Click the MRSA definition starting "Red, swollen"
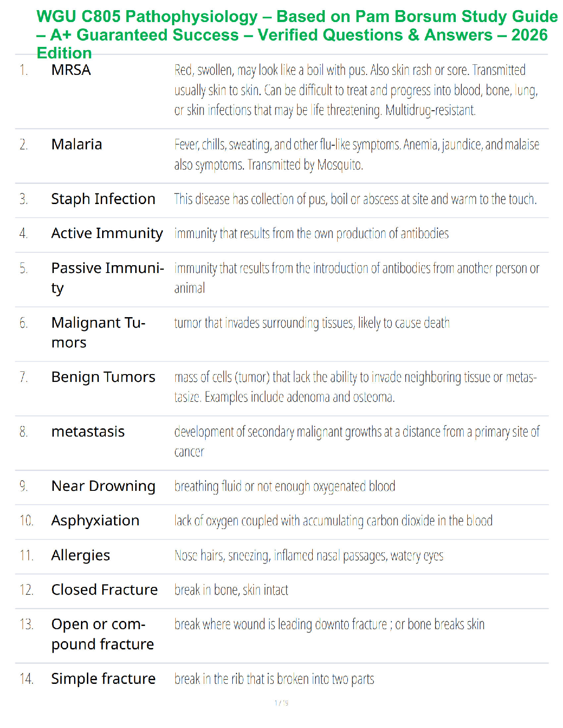Image resolution: width=563 pixels, height=728 pixels. [x=356, y=90]
